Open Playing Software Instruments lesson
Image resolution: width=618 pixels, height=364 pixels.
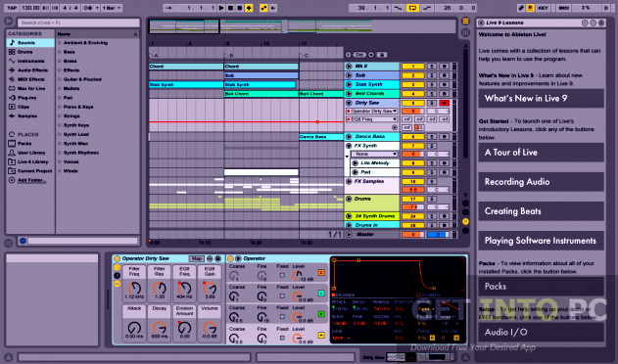tap(541, 241)
